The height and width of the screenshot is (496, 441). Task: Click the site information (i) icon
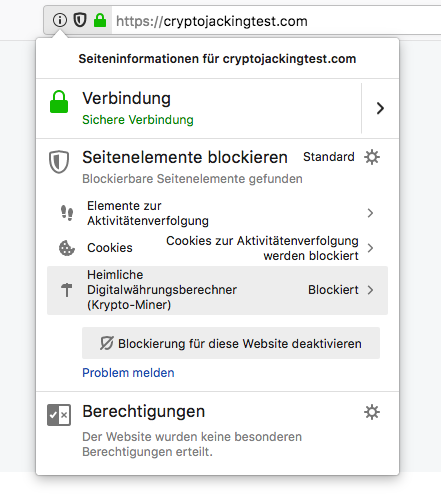(x=60, y=20)
